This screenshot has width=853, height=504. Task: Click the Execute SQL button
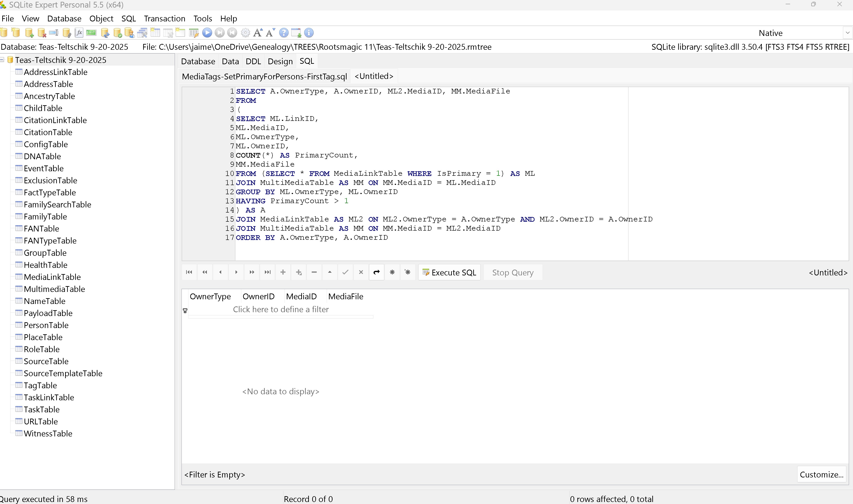[449, 273]
